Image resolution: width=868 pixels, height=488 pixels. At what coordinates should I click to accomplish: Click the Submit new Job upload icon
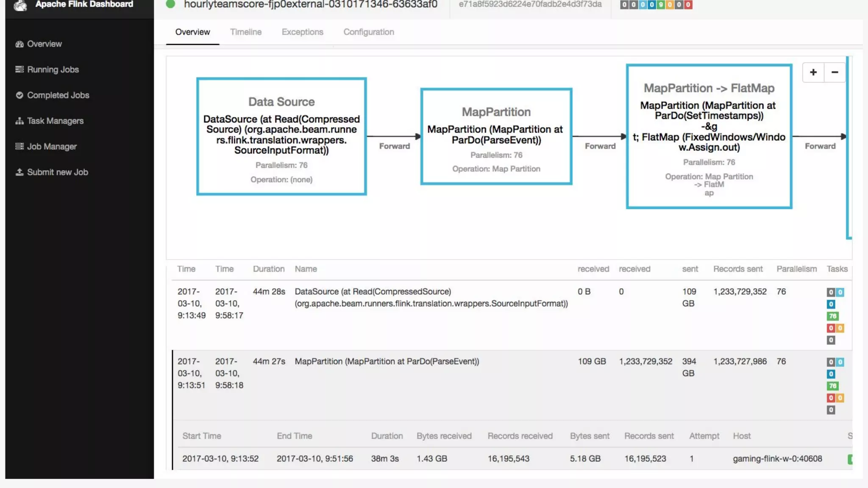click(19, 172)
